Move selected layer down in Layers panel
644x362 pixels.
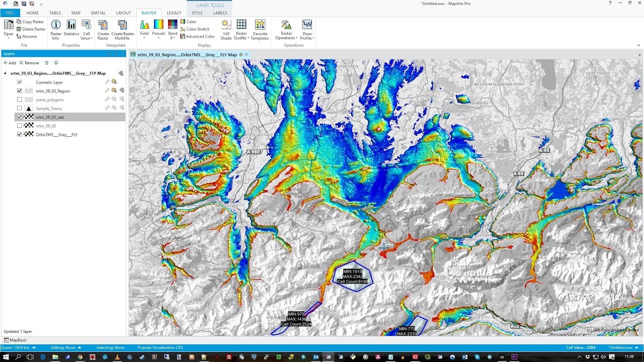(x=56, y=63)
